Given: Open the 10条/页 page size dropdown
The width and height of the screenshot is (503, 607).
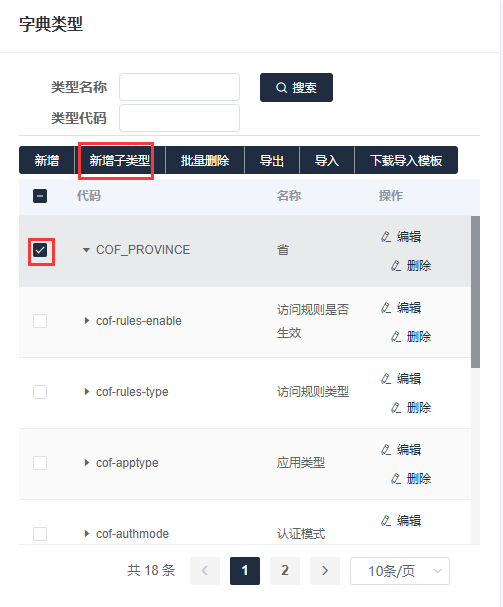Looking at the screenshot, I should tap(400, 571).
